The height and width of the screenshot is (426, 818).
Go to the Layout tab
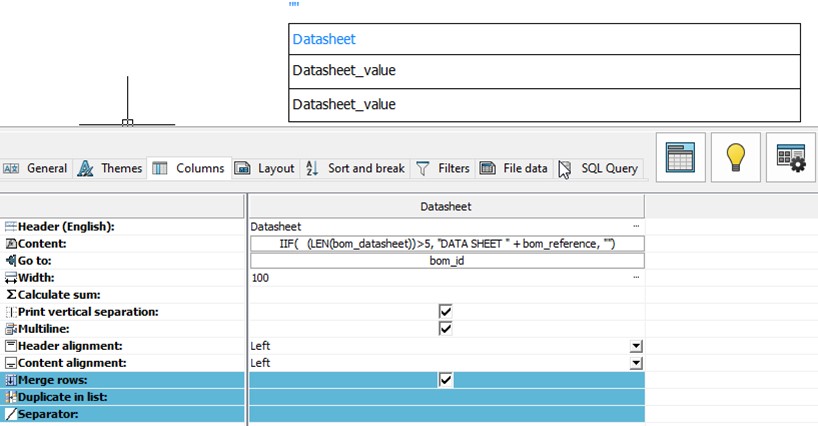click(265, 169)
